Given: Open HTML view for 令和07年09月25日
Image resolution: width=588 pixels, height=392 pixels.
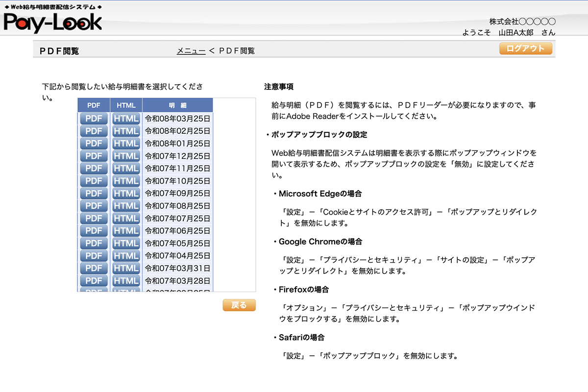Looking at the screenshot, I should (x=126, y=194).
